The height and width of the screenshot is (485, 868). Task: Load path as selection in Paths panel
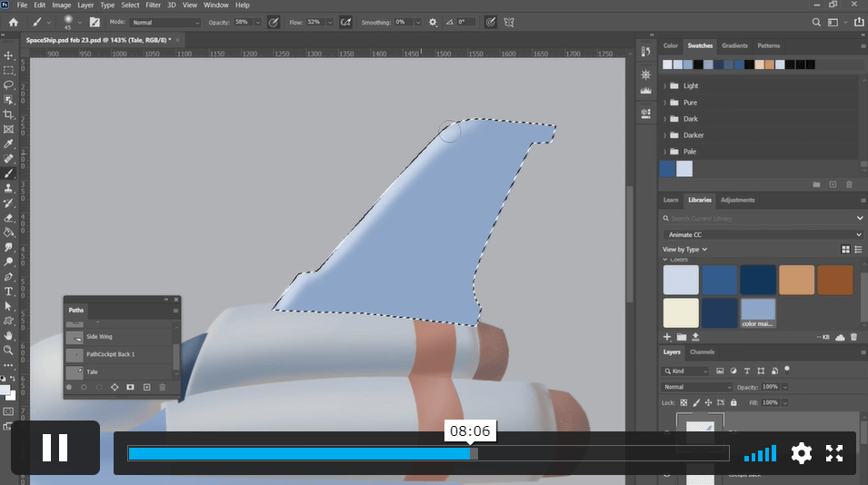click(99, 388)
